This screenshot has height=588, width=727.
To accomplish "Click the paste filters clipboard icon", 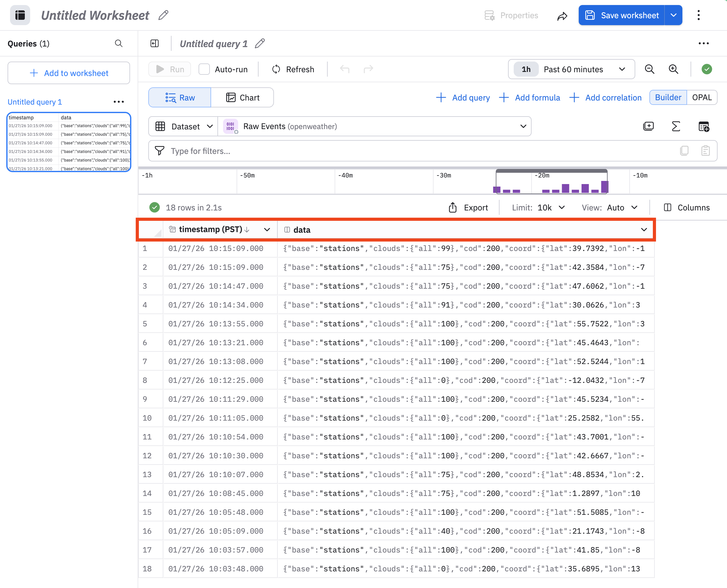I will click(705, 151).
